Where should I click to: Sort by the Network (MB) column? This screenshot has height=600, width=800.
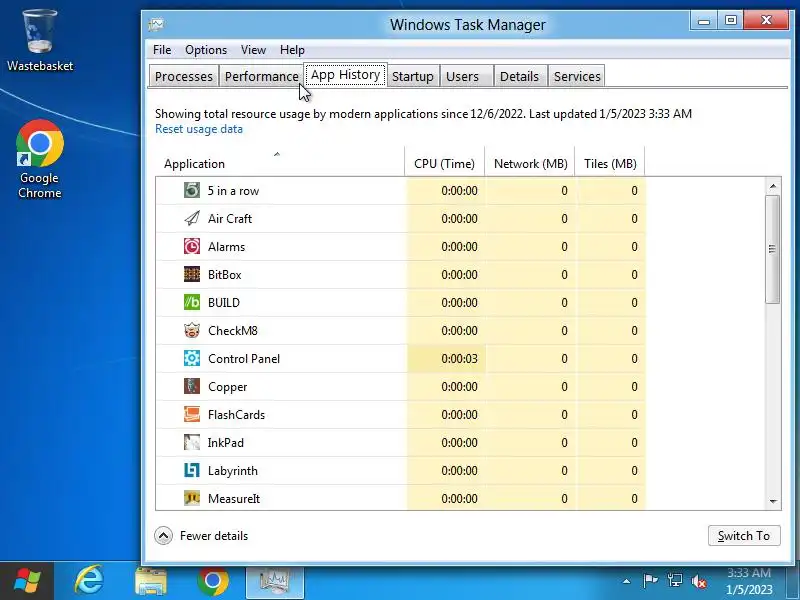pos(530,162)
